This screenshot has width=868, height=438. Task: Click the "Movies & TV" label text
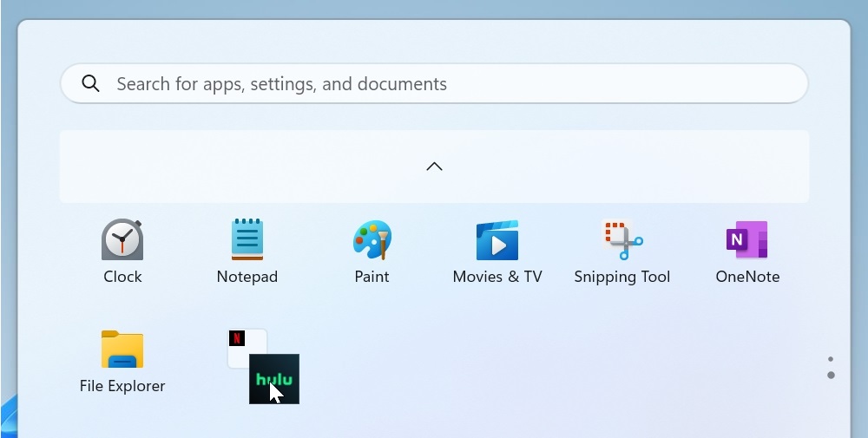click(x=497, y=277)
